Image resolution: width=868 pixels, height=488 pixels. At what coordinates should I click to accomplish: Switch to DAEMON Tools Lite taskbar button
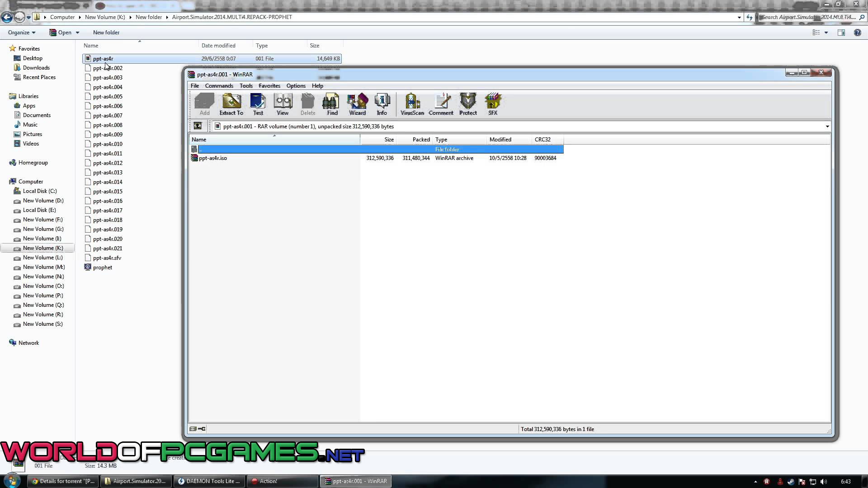point(209,481)
